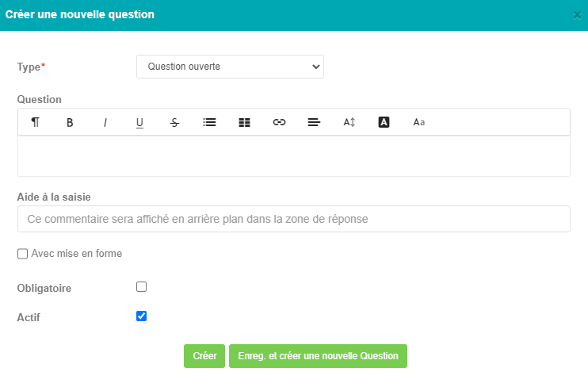This screenshot has height=387, width=588.
Task: Click the Créer button
Action: click(204, 356)
